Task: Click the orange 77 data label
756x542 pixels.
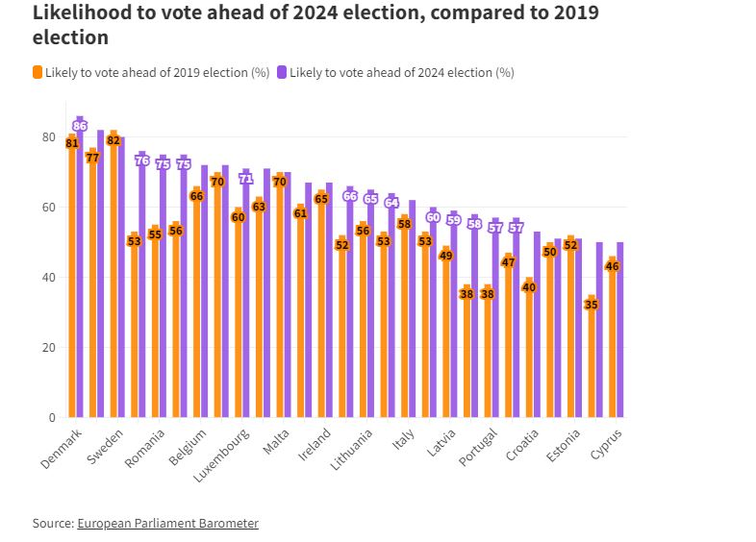Action: [x=92, y=158]
